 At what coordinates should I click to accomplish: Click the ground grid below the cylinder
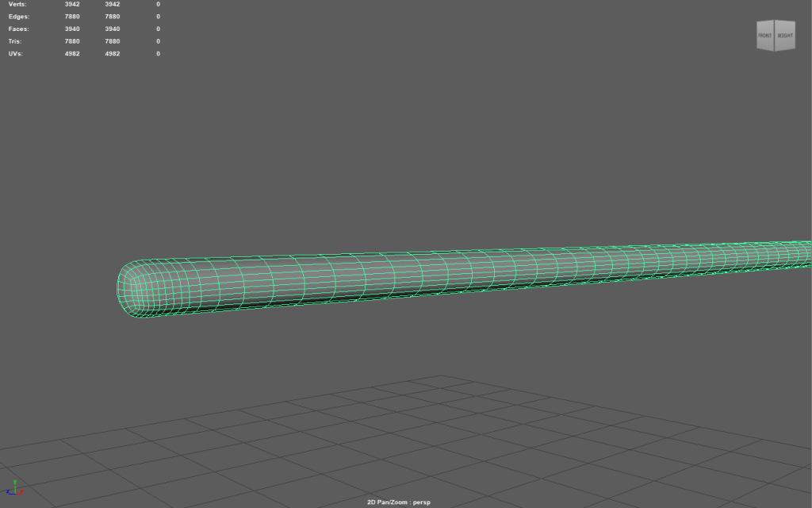point(396,429)
